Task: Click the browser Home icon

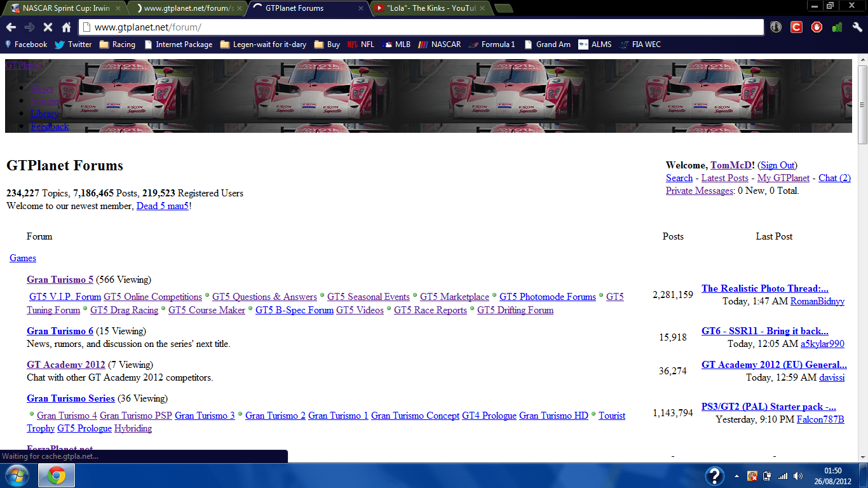Action: pyautogui.click(x=66, y=27)
